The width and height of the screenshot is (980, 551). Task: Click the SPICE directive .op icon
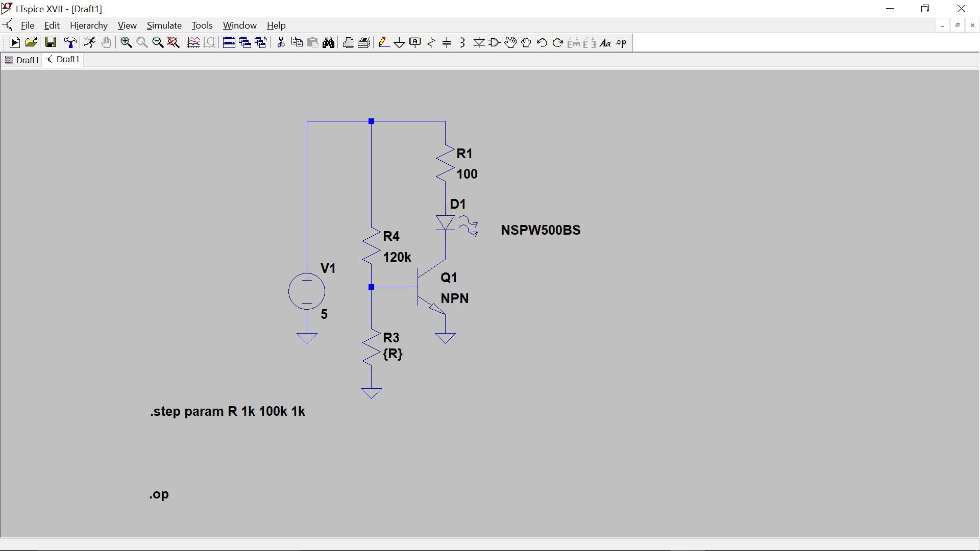pyautogui.click(x=621, y=43)
